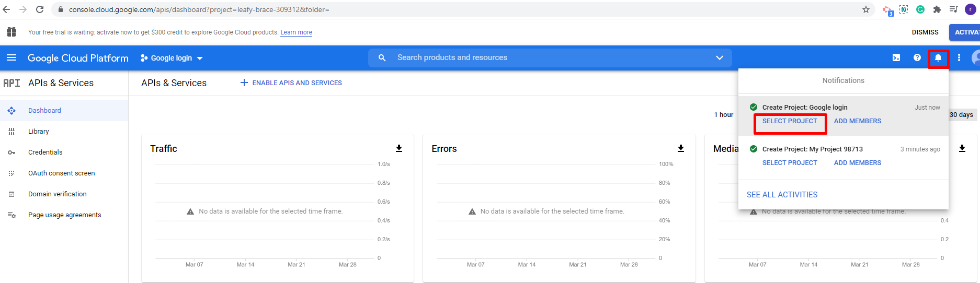Click the Library sidebar icon
This screenshot has width=980, height=283.
click(12, 132)
